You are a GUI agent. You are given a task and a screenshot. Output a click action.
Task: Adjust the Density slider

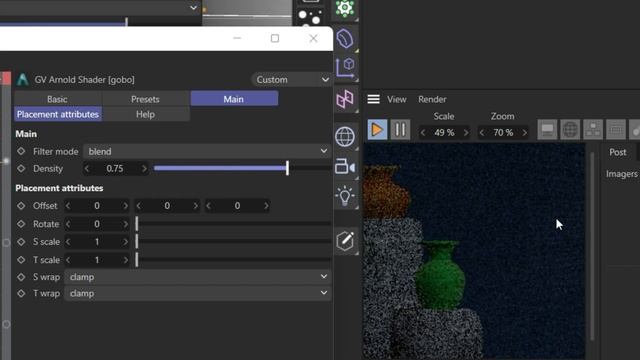(x=242, y=168)
